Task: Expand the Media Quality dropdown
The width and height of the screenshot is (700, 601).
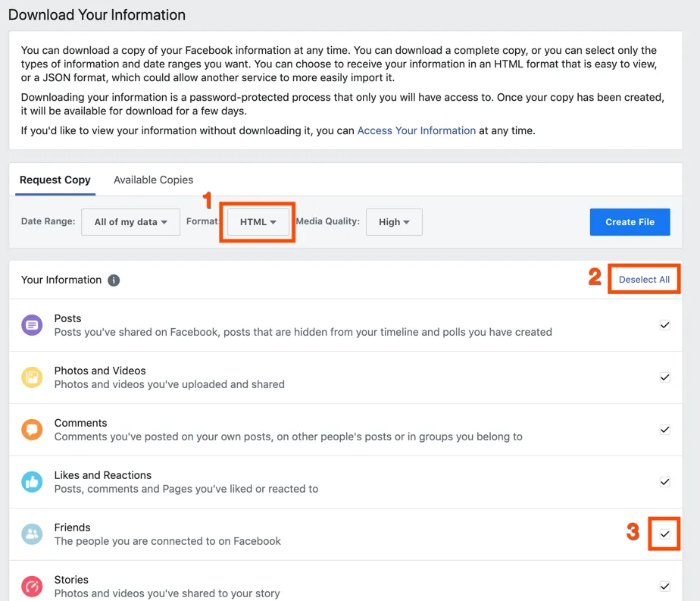Action: point(394,222)
